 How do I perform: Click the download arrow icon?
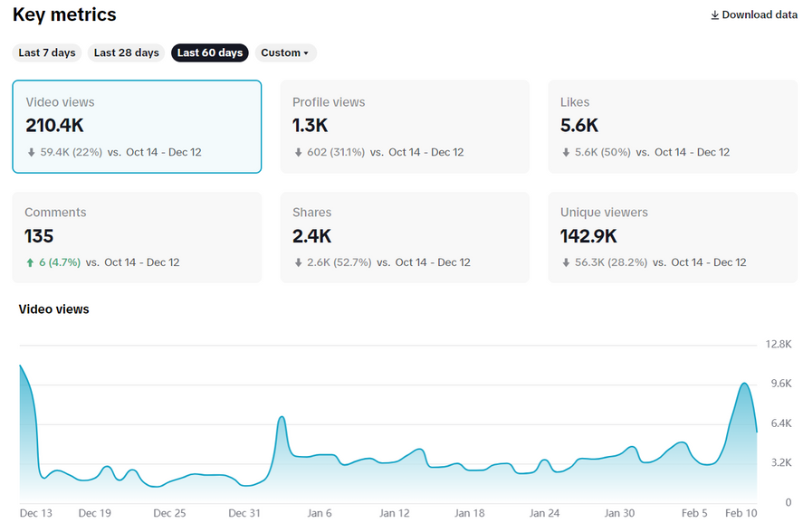tap(714, 15)
